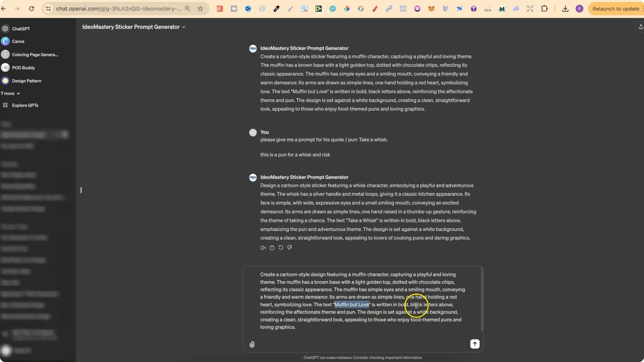The height and width of the screenshot is (362, 644).
Task: Open the extensions puzzle icon
Action: pyautogui.click(x=544, y=9)
